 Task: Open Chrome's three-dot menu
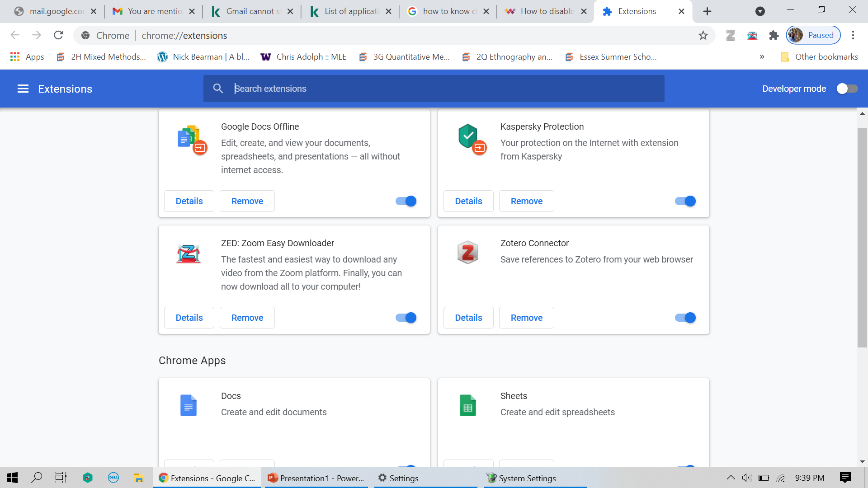pyautogui.click(x=853, y=35)
